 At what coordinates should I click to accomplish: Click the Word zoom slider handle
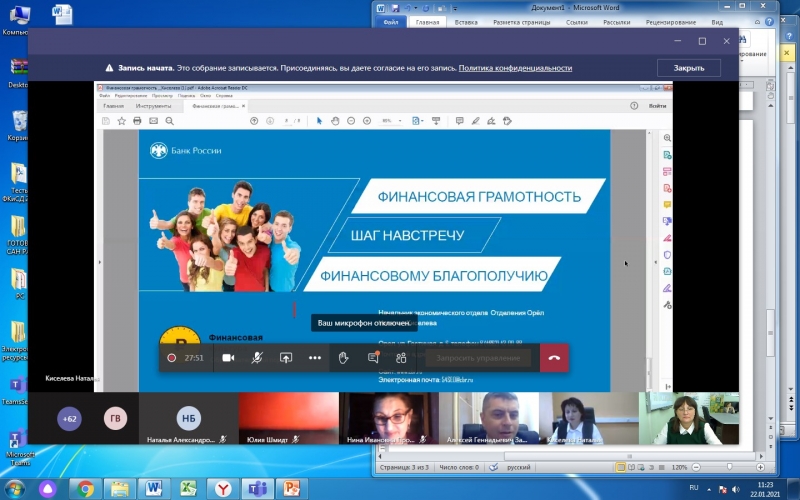[730, 467]
